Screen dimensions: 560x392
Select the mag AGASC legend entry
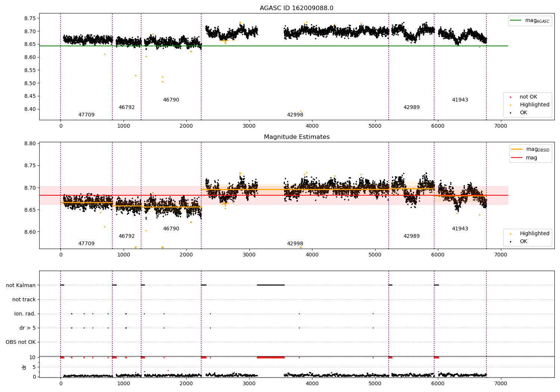530,21
